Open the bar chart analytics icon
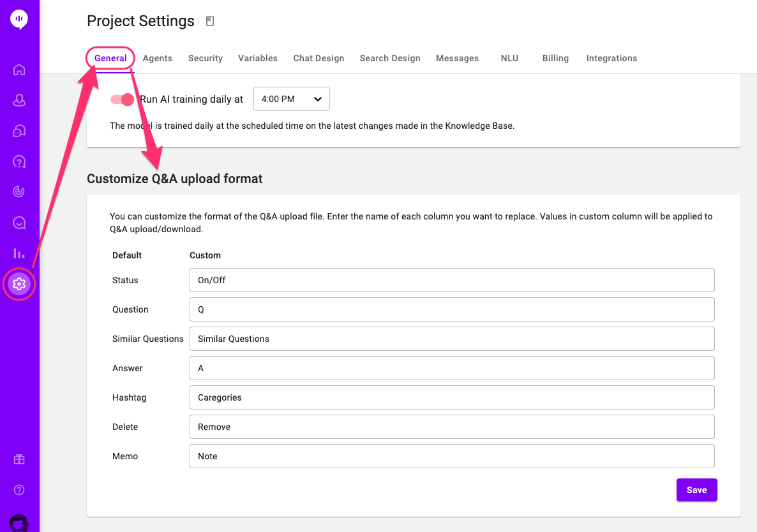 (x=19, y=253)
